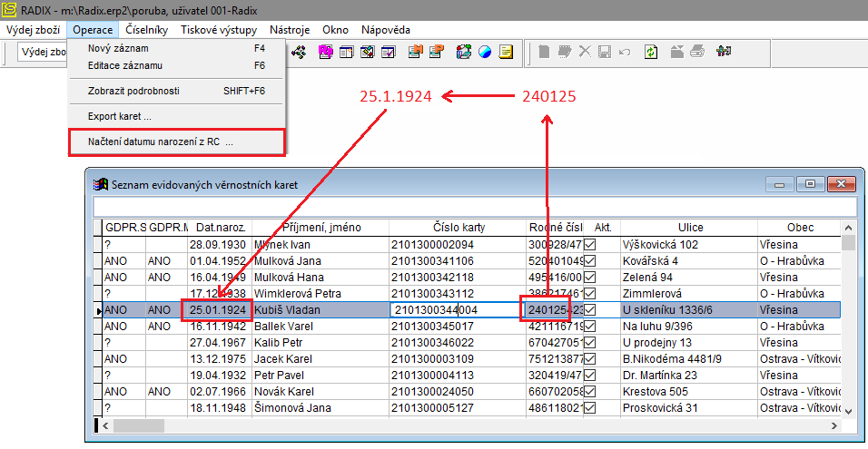Open the Číselníky menu
868x449 pixels.
(146, 30)
